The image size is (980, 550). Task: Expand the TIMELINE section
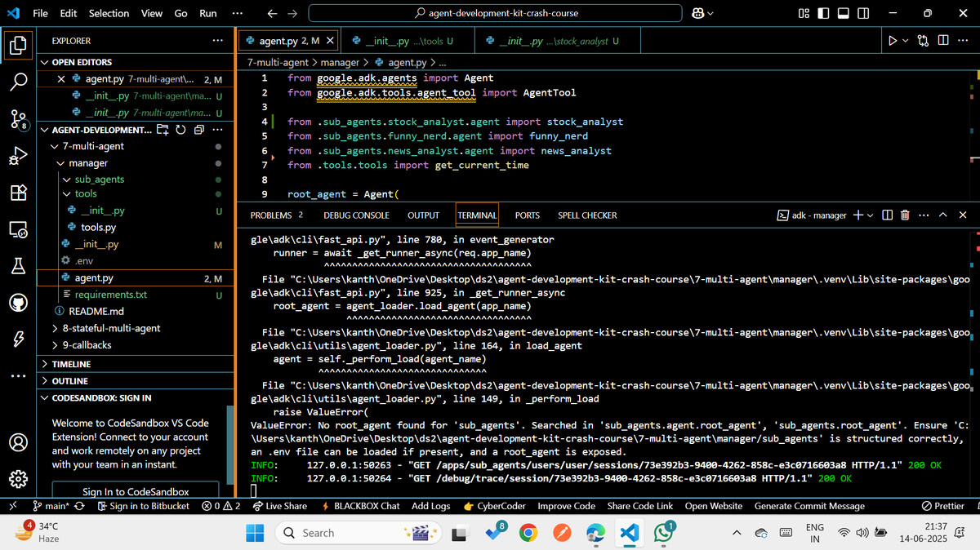pyautogui.click(x=46, y=364)
